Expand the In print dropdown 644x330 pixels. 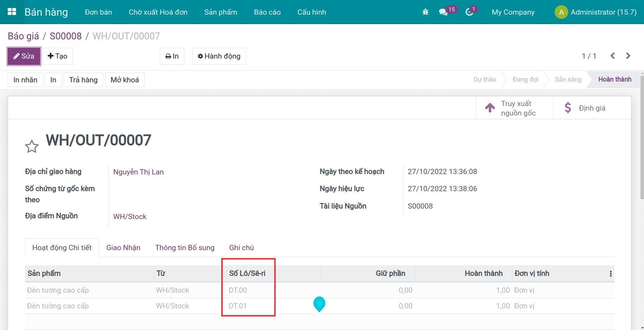[172, 56]
